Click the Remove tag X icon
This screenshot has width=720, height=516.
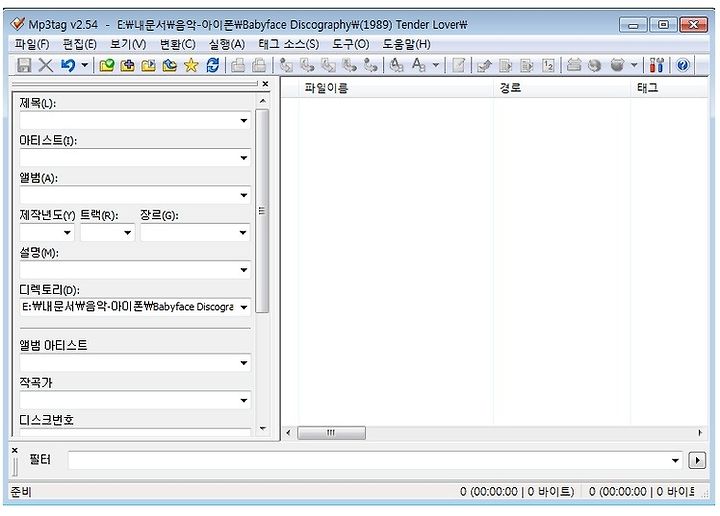coord(45,65)
